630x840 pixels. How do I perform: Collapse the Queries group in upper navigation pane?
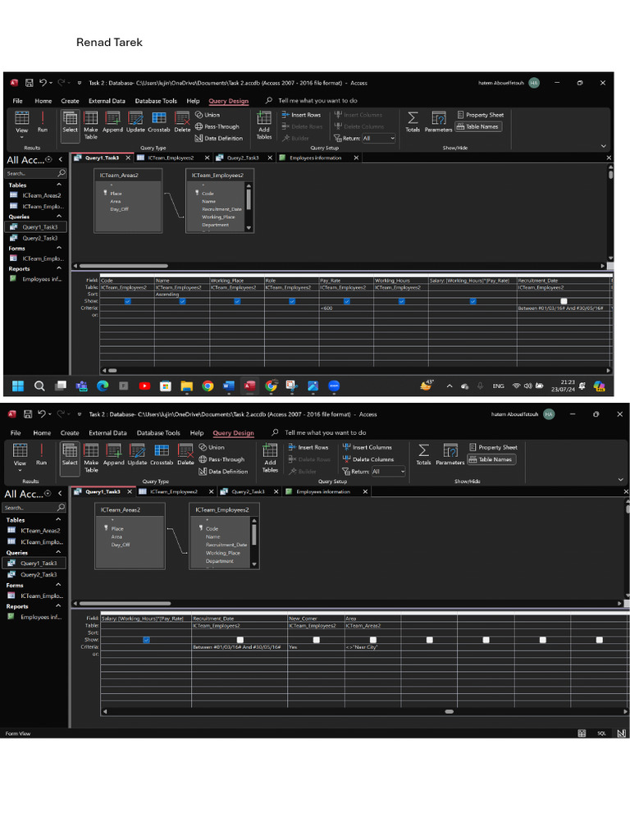(x=59, y=217)
